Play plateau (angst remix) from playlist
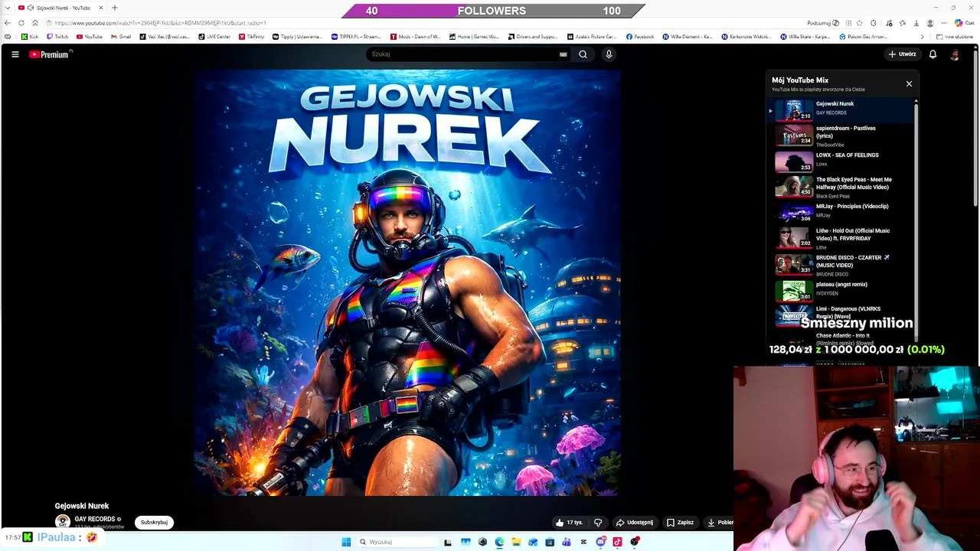 pyautogui.click(x=842, y=290)
